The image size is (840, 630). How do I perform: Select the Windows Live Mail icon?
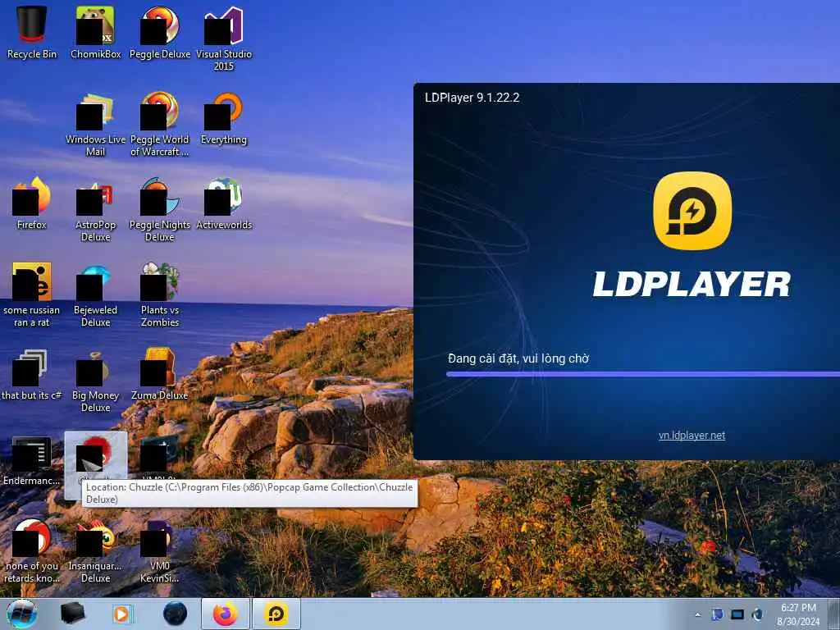[x=95, y=125]
